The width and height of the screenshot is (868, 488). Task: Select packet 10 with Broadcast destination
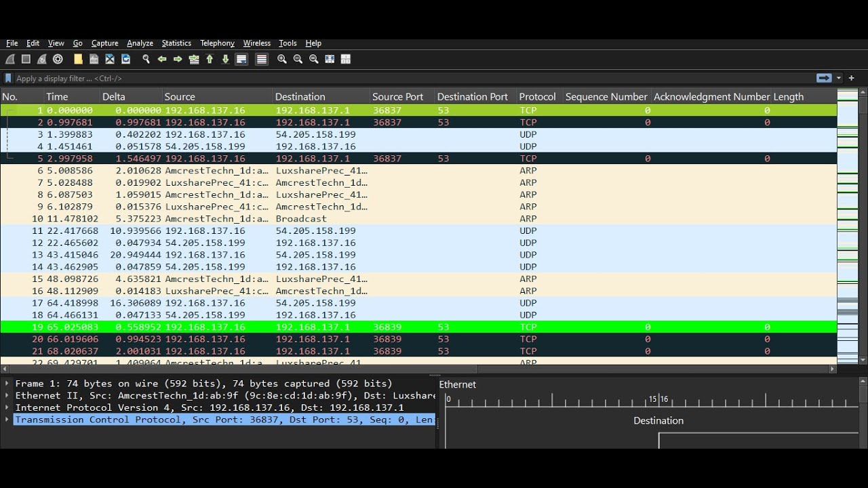click(418, 219)
